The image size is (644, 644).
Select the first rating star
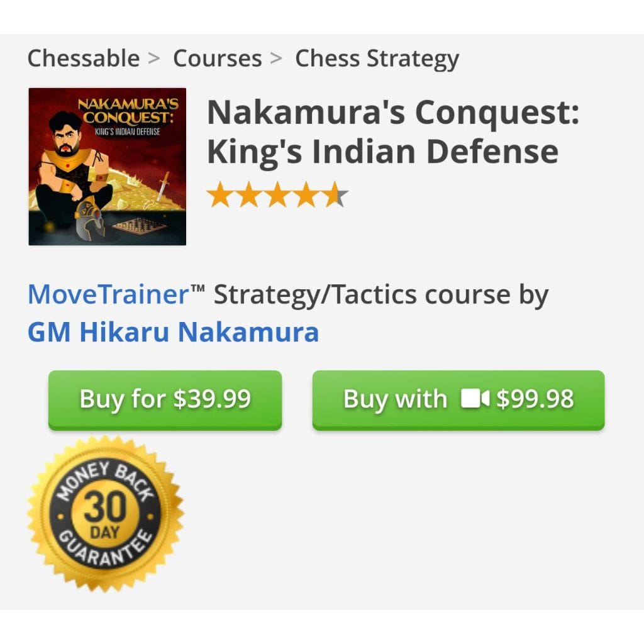pos(219,195)
